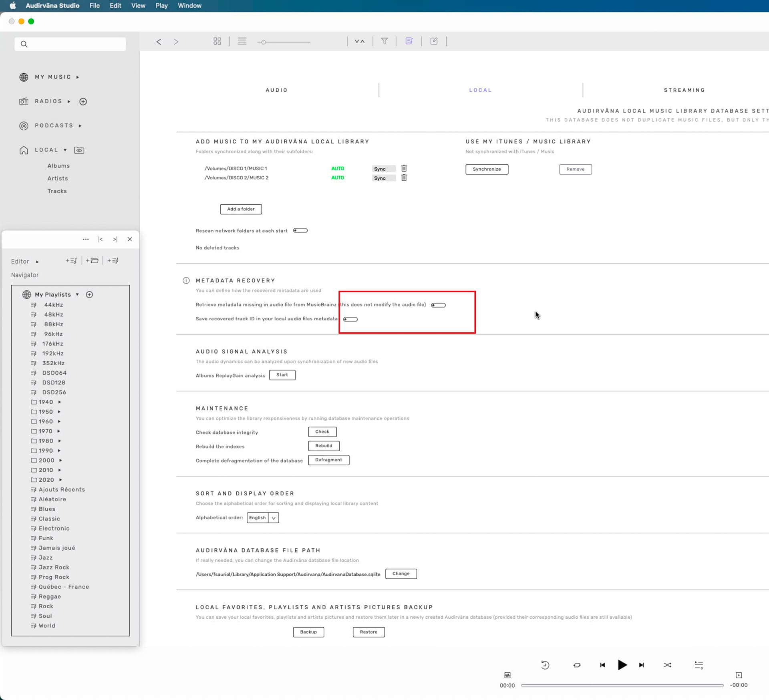The height and width of the screenshot is (700, 769).
Task: Start Albums ReplayGain analysis
Action: click(282, 375)
